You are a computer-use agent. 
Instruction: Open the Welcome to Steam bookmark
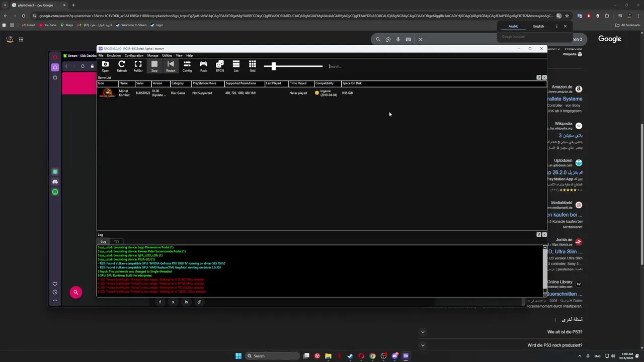tap(131, 25)
